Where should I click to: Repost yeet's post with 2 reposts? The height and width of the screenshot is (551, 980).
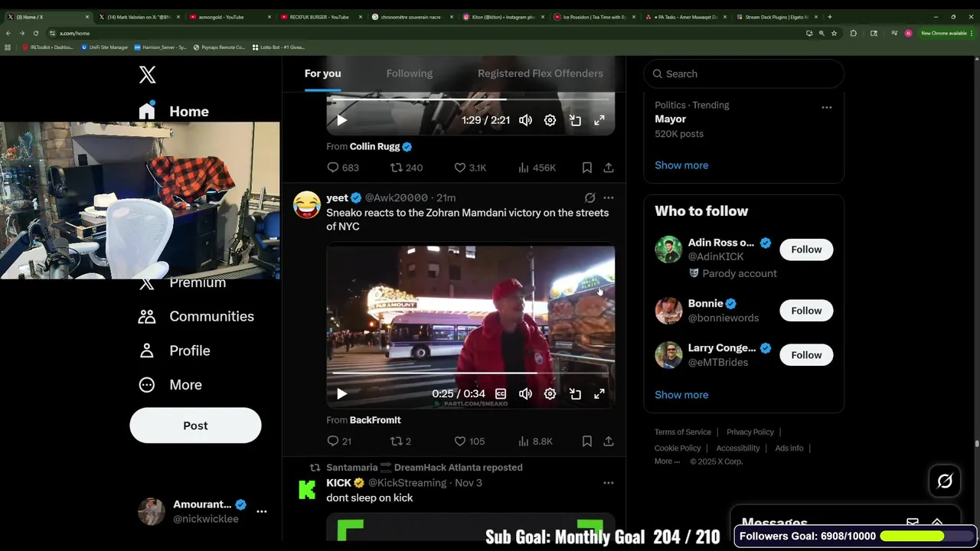pos(401,442)
